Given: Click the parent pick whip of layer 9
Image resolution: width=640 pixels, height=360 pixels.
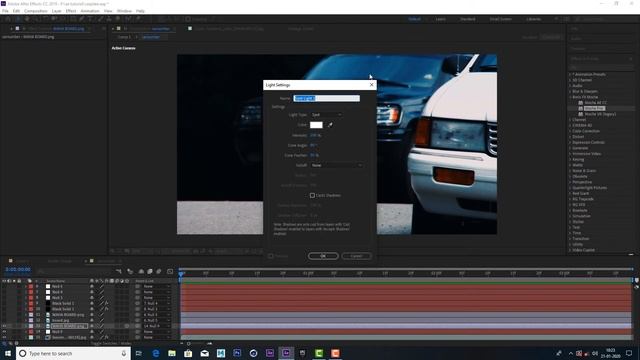Looking at the screenshot, I should tap(138, 303).
